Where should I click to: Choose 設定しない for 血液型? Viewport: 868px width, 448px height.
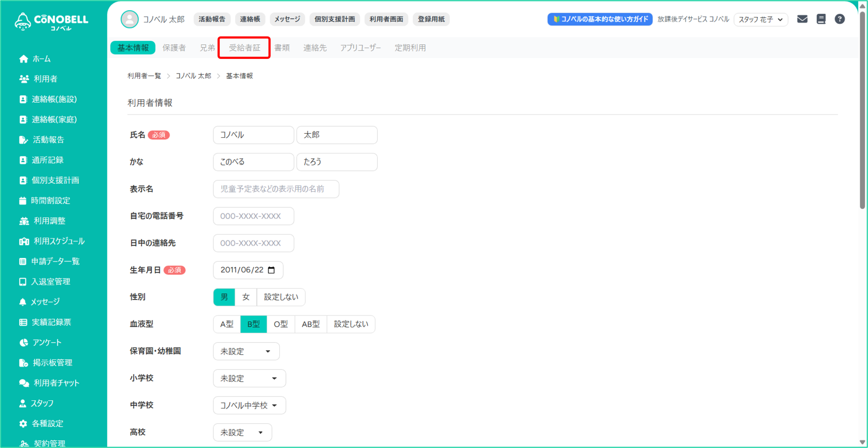(x=351, y=324)
